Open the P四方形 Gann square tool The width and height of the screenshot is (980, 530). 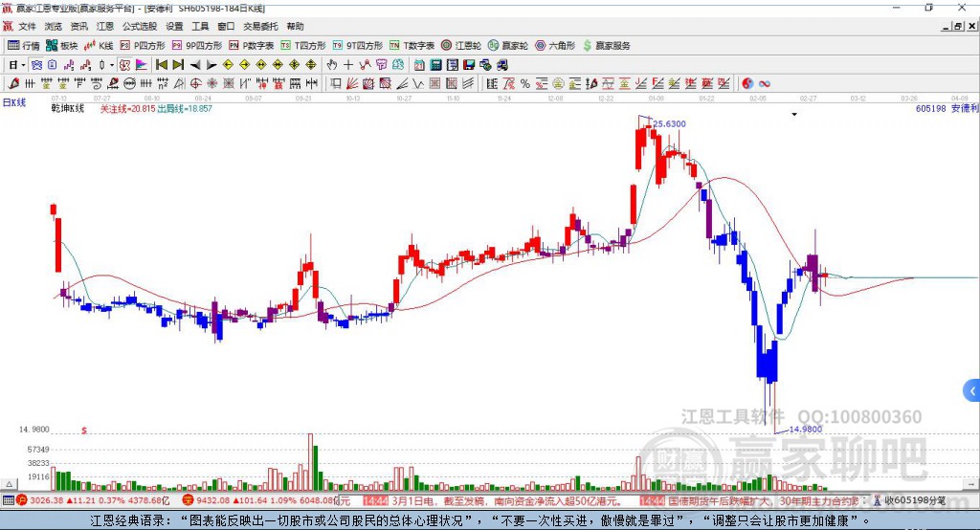click(143, 46)
